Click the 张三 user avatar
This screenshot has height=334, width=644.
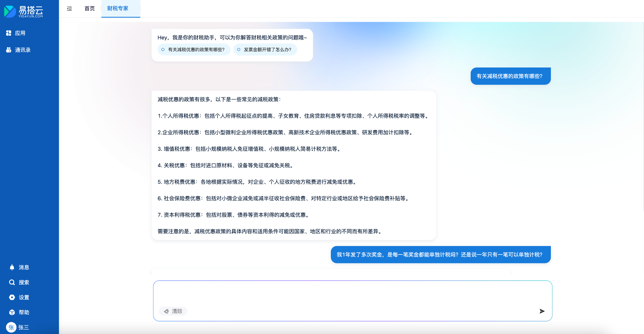11,327
